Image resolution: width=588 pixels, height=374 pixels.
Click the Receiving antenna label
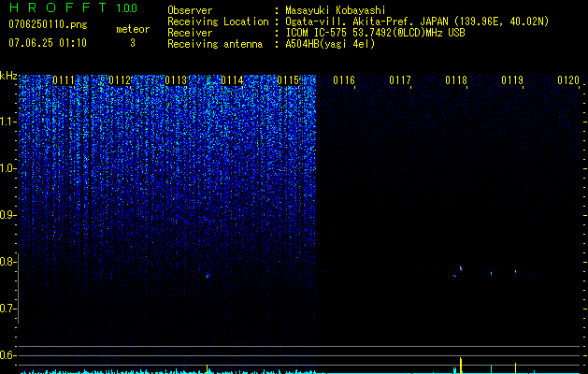(x=215, y=44)
